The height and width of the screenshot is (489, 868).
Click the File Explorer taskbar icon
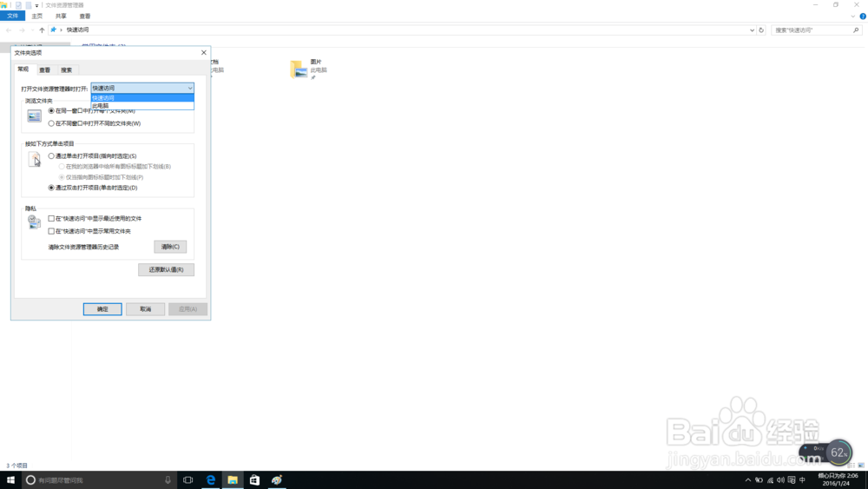(x=233, y=480)
